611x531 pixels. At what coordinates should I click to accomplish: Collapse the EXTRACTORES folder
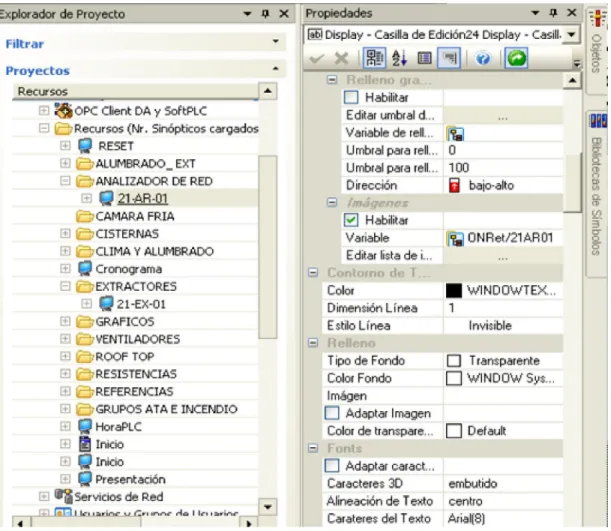click(x=65, y=286)
